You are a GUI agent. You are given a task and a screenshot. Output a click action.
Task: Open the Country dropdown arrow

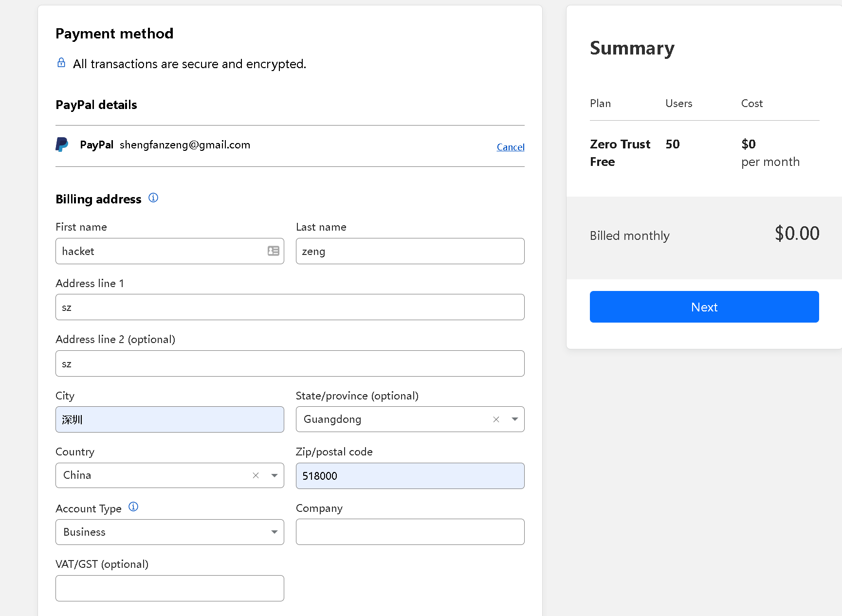coord(275,475)
